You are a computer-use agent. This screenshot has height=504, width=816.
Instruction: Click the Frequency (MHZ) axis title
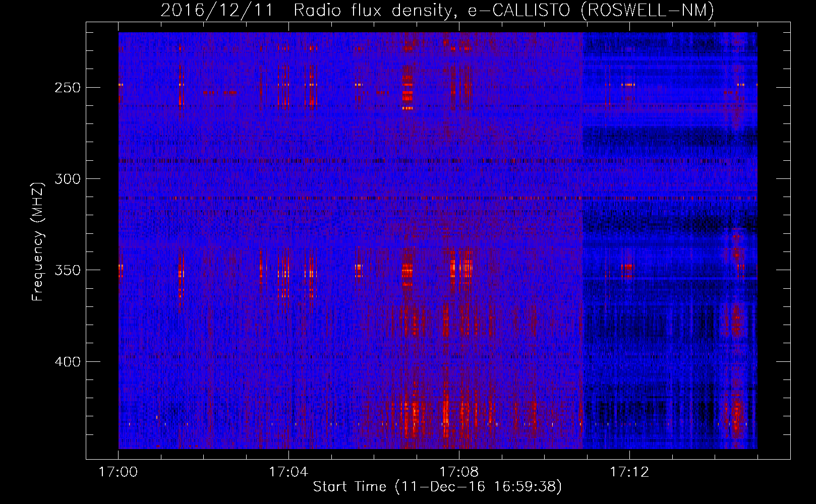coord(38,241)
